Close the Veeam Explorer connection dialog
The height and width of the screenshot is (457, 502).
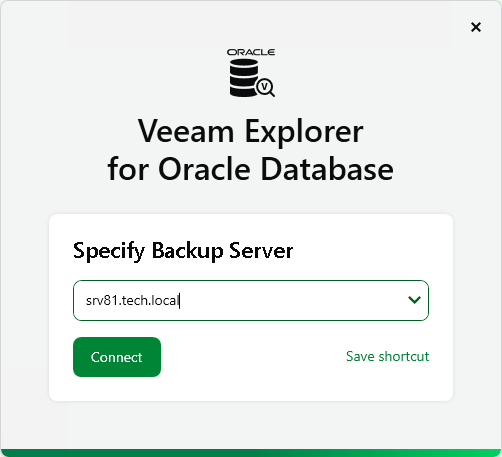tap(476, 27)
